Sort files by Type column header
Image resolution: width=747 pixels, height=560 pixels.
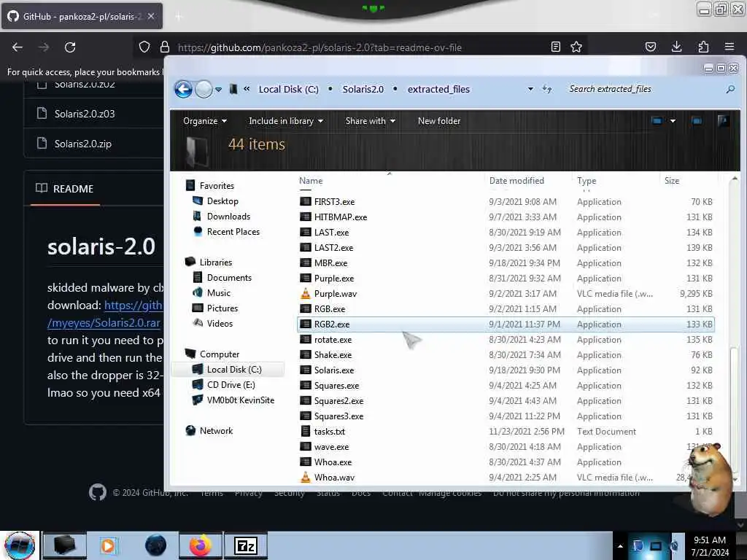tap(587, 181)
